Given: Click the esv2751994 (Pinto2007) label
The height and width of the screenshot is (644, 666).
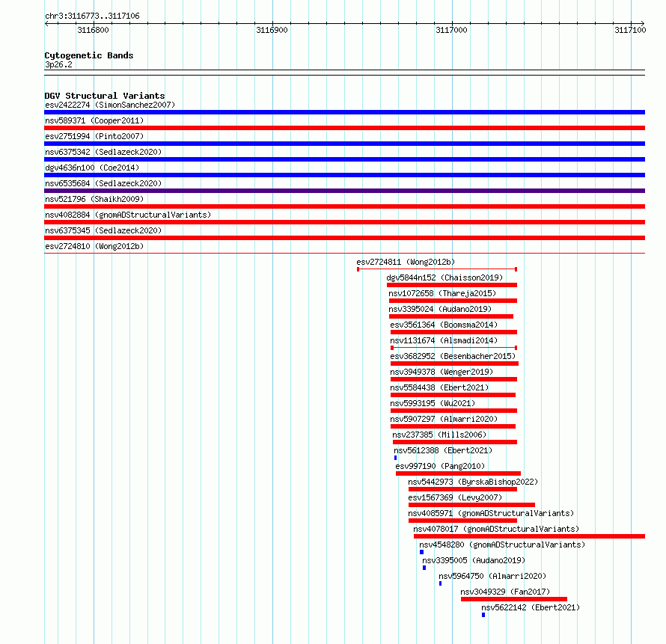Looking at the screenshot, I should click(94, 136).
